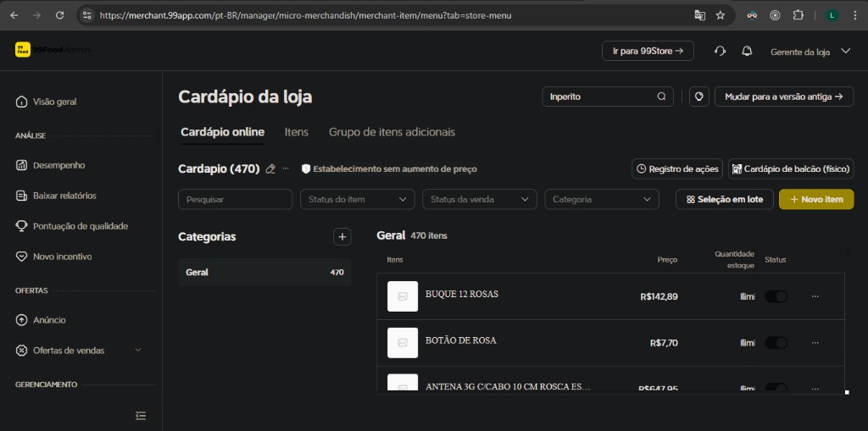Open the notifications bell
The height and width of the screenshot is (431, 868).
tap(747, 51)
